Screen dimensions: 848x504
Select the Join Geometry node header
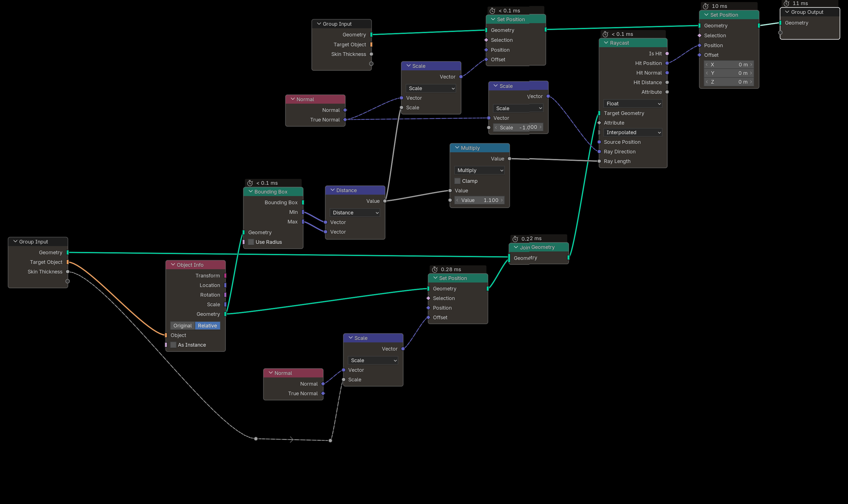click(x=539, y=247)
